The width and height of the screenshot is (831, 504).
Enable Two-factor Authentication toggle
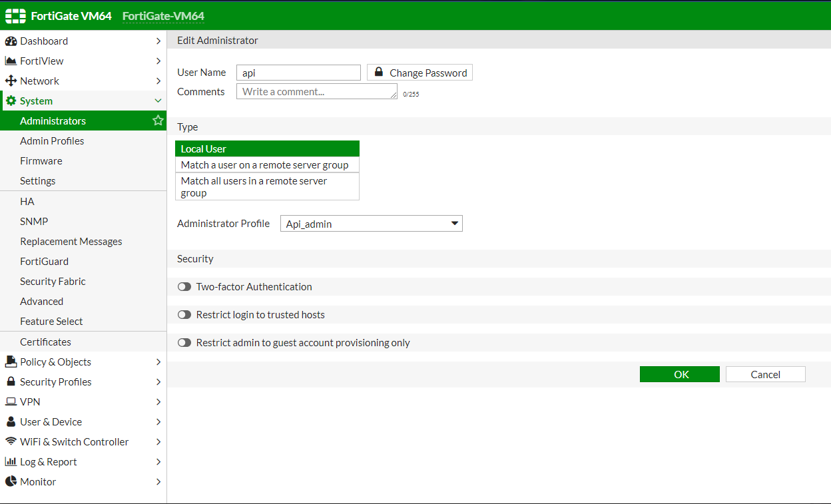[184, 287]
